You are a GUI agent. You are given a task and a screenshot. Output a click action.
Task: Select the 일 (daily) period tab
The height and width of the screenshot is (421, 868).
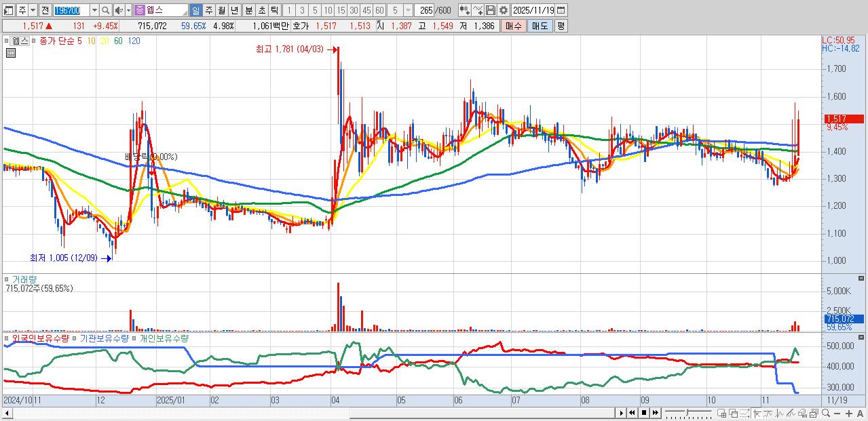[195, 10]
